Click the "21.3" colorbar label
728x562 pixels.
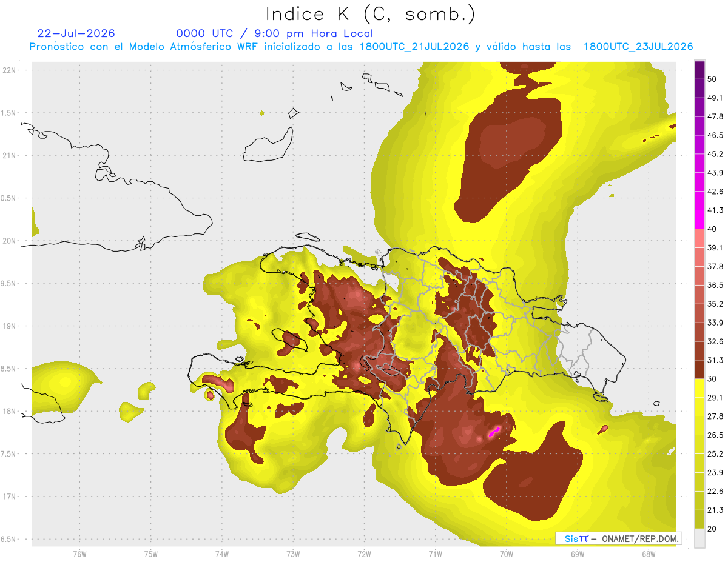pyautogui.click(x=716, y=510)
